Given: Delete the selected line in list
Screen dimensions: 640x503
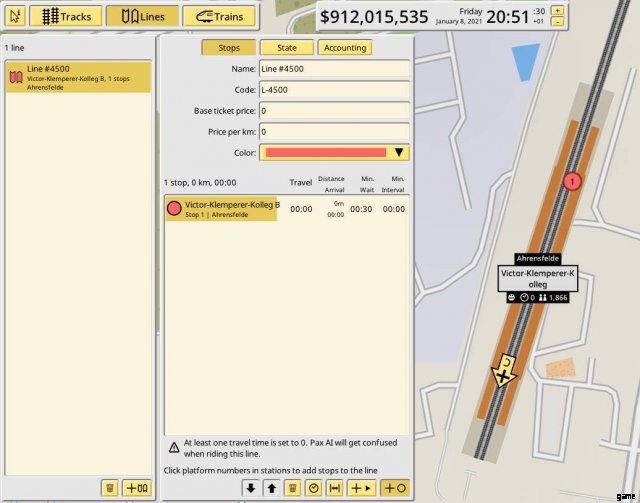Looking at the screenshot, I should coord(110,488).
